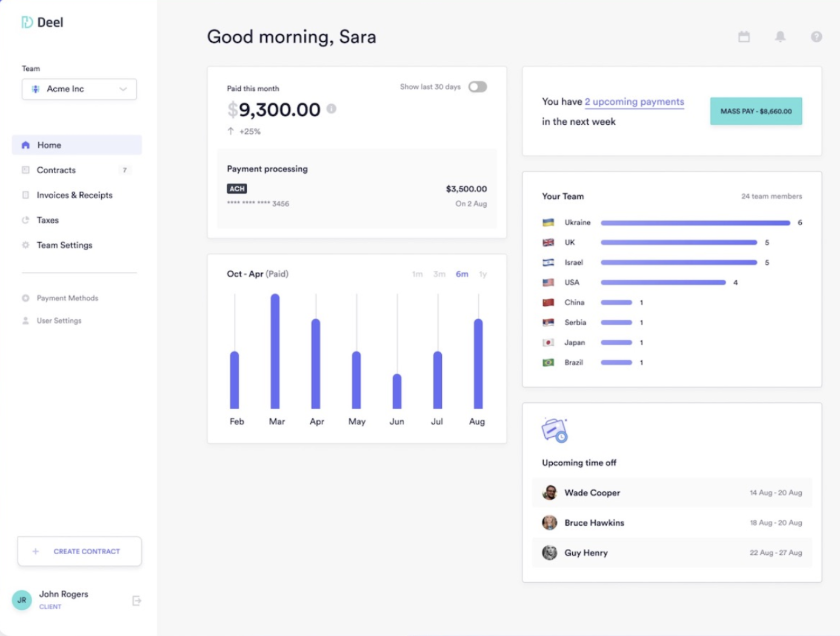
Task: Open the calendar icon in header
Action: click(x=744, y=37)
